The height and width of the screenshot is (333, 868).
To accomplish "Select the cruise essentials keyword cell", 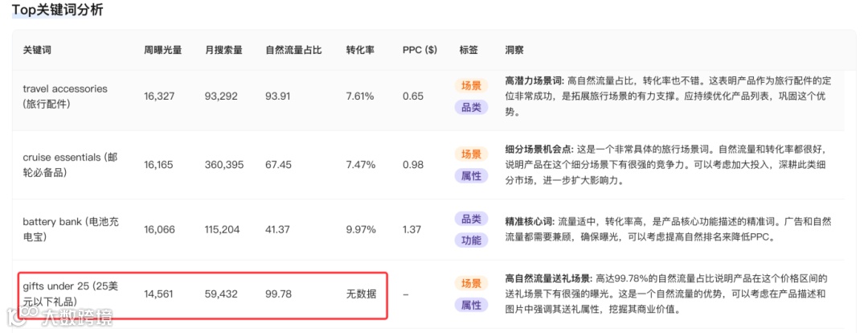I will coord(70,165).
